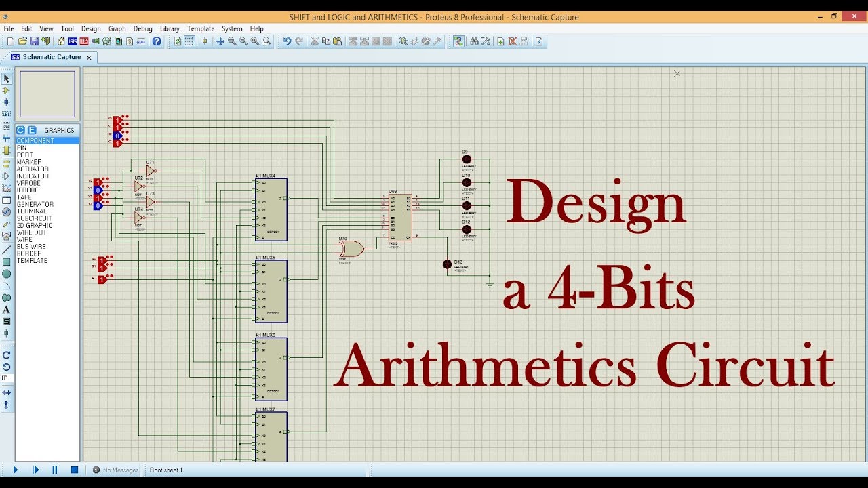The image size is (868, 488).
Task: Open the Design menu
Action: [x=91, y=28]
